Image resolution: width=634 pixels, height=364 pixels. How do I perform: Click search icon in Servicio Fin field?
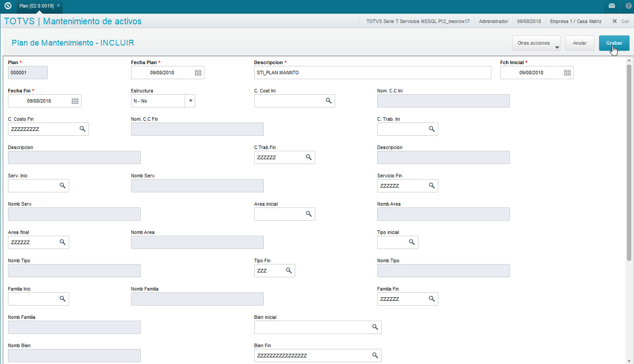point(432,186)
